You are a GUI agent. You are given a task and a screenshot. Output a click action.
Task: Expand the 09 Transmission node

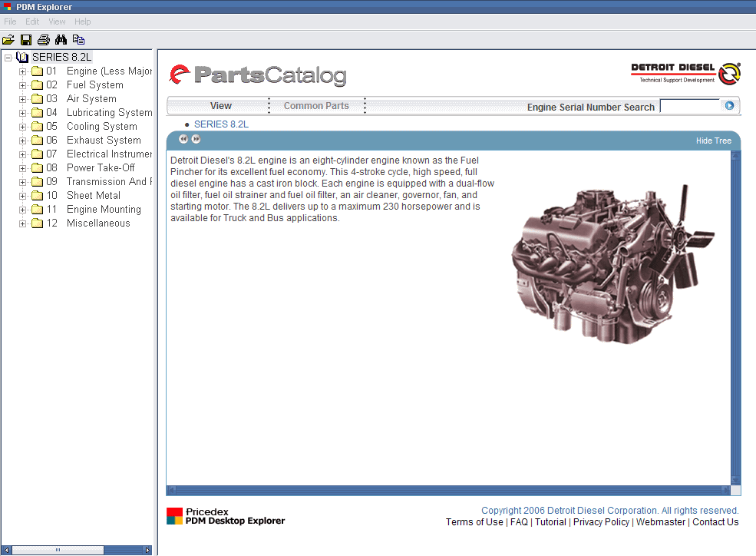coord(22,182)
